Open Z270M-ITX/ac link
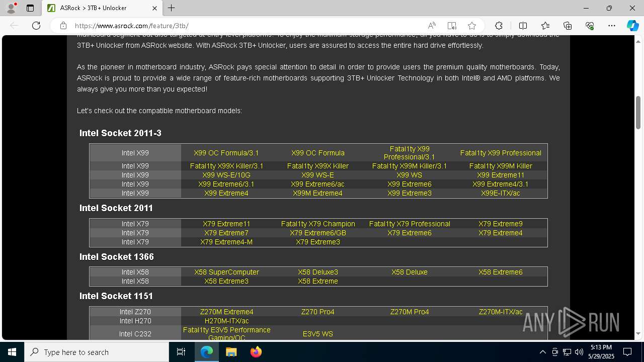The height and width of the screenshot is (362, 644). point(501,312)
